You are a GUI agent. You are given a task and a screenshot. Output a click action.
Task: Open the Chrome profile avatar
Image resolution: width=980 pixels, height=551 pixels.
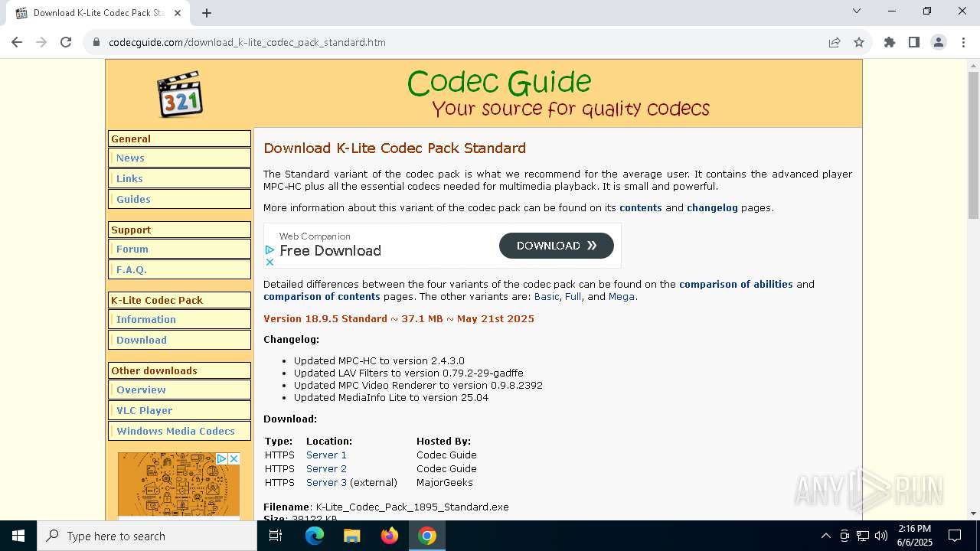(939, 42)
